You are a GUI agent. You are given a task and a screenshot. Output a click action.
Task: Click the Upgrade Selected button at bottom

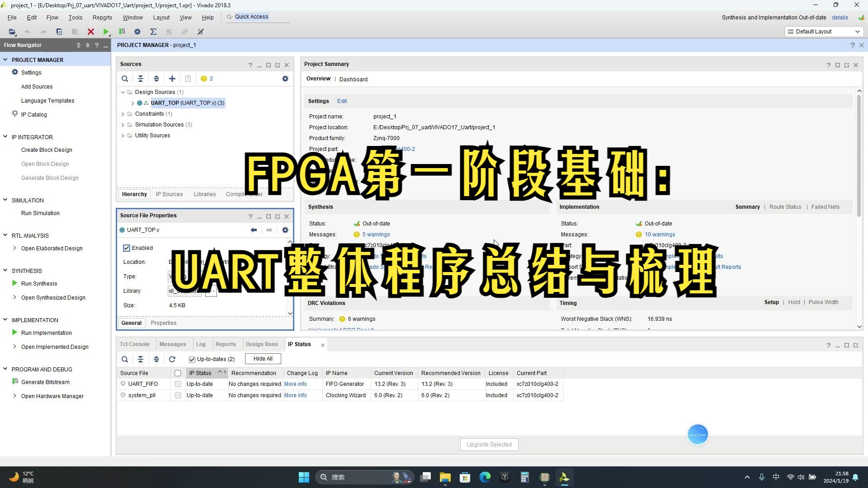489,444
